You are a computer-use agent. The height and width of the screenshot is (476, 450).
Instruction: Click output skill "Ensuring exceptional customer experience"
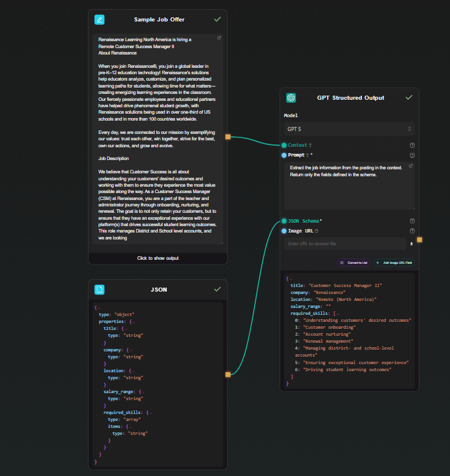[356, 363]
